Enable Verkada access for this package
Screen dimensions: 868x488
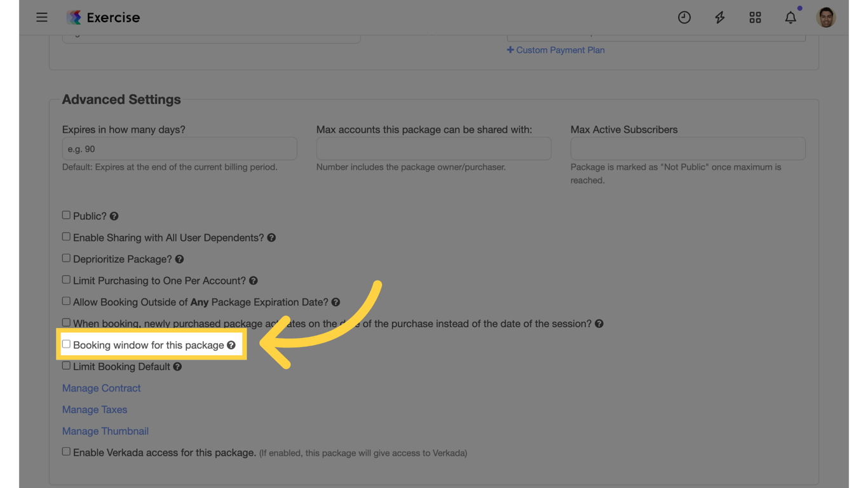[66, 451]
